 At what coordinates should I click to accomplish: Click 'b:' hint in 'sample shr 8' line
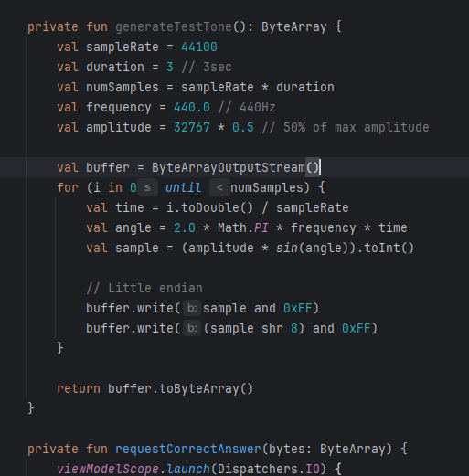(192, 329)
